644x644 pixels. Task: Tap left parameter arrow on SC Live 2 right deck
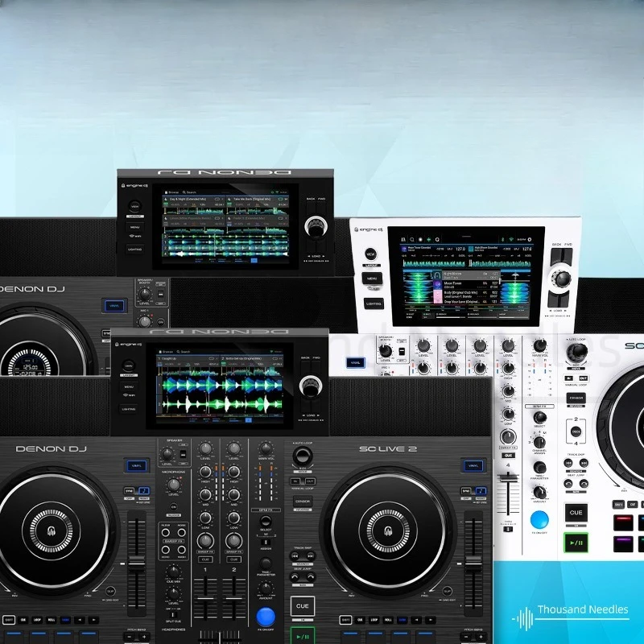coord(417,620)
